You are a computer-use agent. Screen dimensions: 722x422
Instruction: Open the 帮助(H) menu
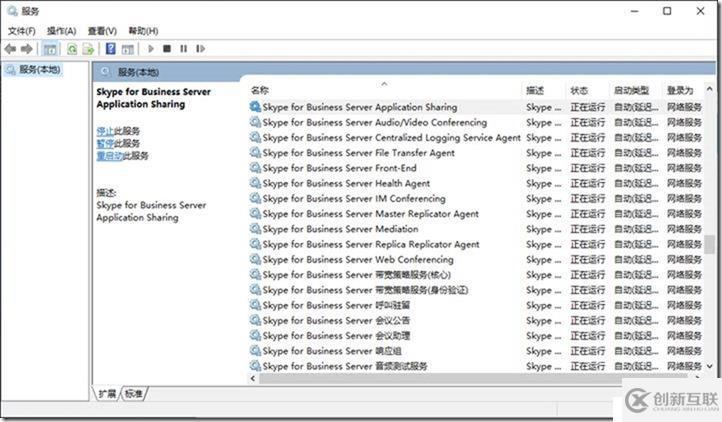pyautogui.click(x=143, y=31)
